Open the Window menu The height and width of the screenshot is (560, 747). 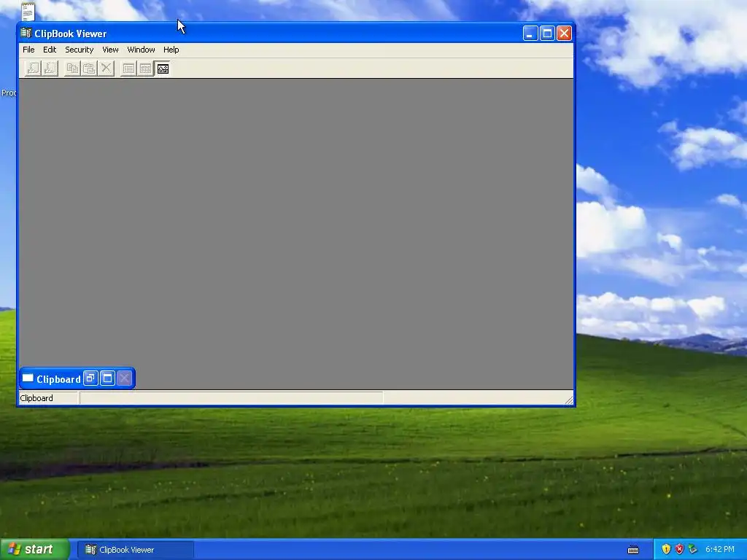coord(141,50)
